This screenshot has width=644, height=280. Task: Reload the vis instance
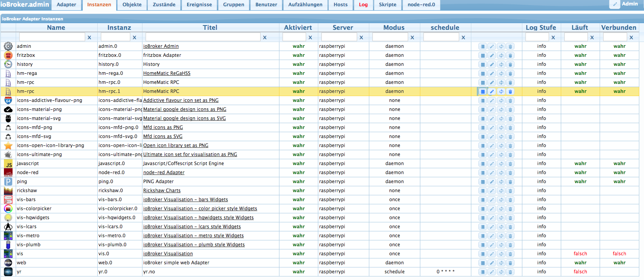[x=501, y=254]
